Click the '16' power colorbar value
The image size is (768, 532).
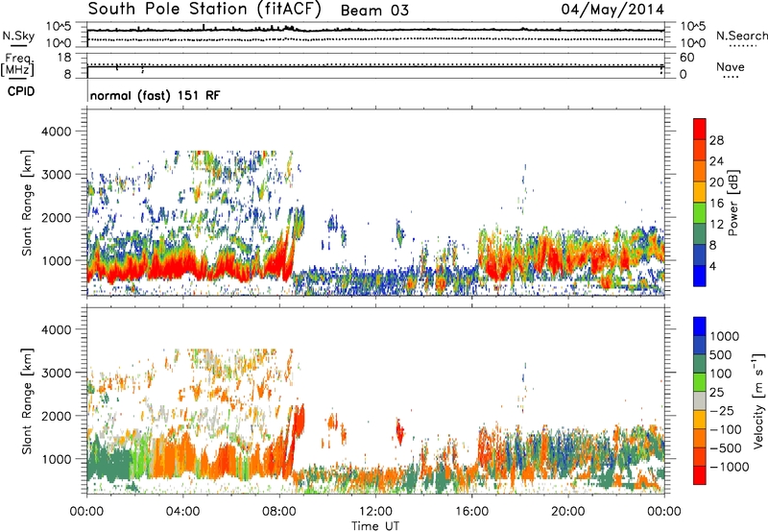(716, 204)
